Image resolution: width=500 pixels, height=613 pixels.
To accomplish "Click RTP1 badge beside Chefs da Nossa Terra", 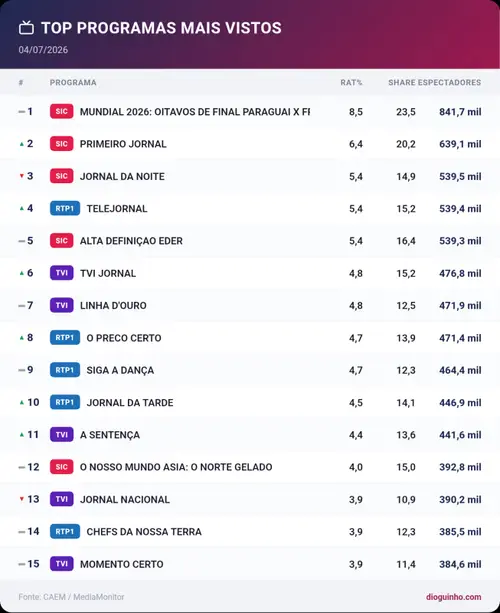I will click(65, 531).
